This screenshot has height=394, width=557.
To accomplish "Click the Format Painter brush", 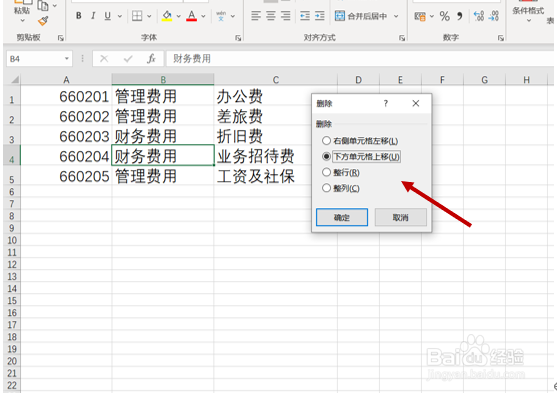I will coord(43,21).
